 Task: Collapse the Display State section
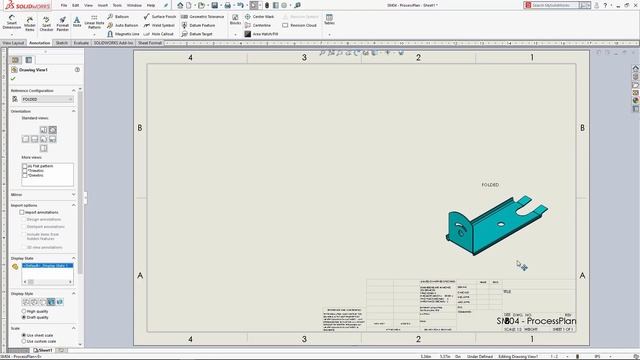point(73,258)
